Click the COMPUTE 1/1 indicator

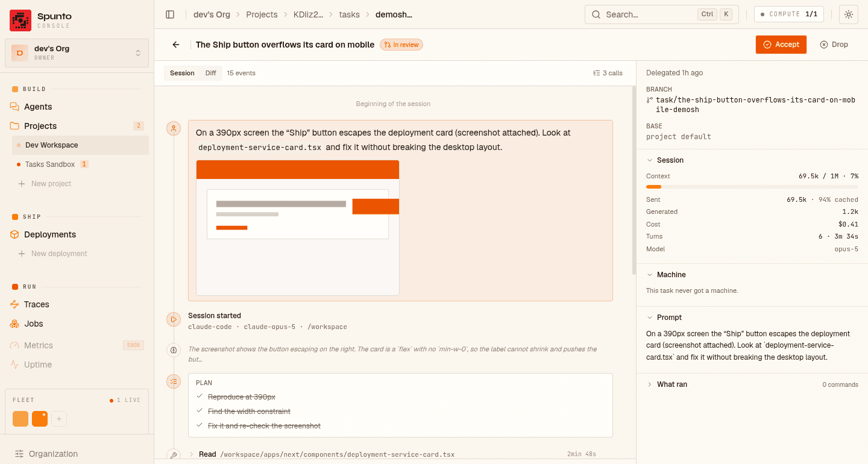pos(789,14)
